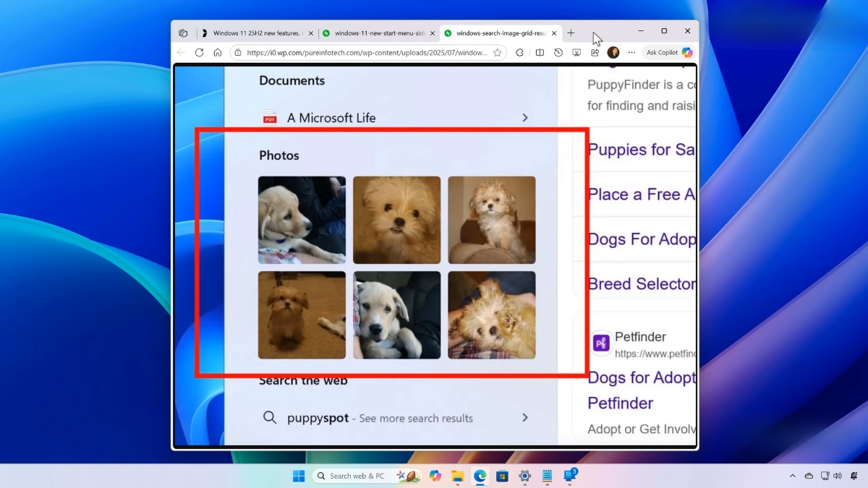Select the windows-search-image-grid-results tab
The height and width of the screenshot is (488, 868).
tap(501, 33)
